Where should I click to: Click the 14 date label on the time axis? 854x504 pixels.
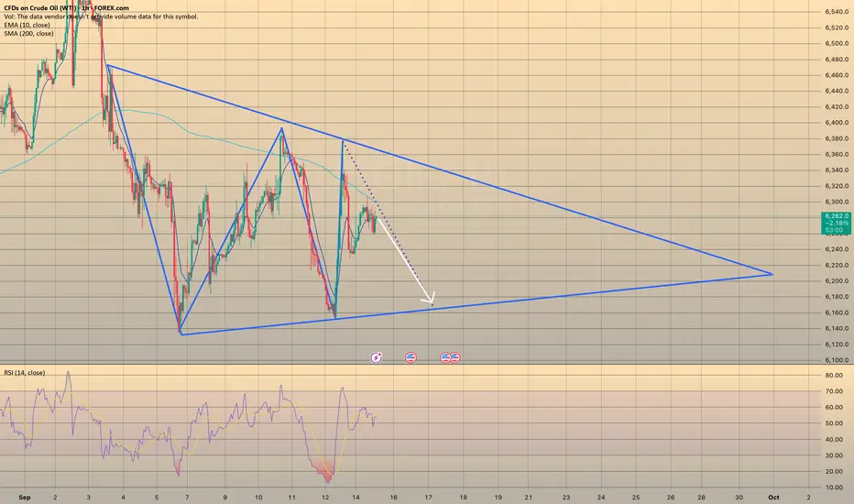(x=356, y=498)
